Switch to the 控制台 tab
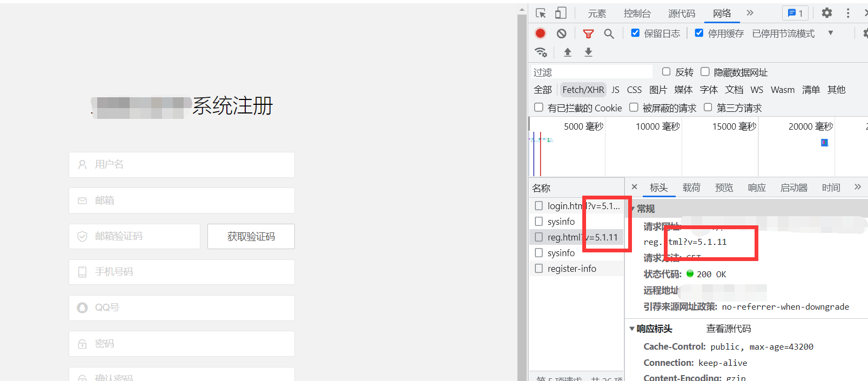Screen dimensions: 868x381 637,14
